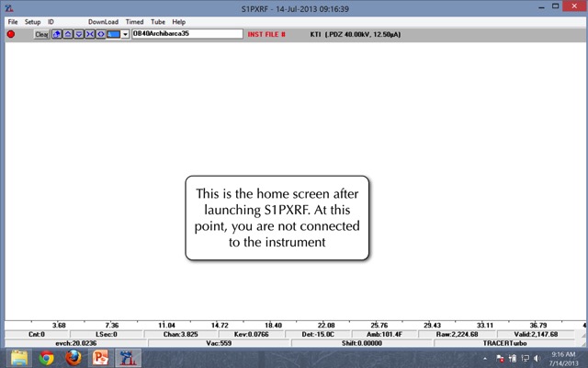Open the Setup menu

tap(33, 22)
